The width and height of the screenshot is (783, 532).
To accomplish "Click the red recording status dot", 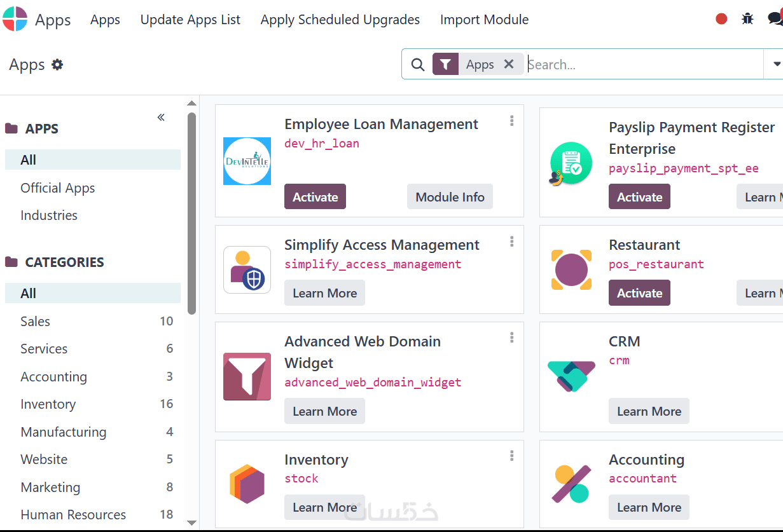I will [x=721, y=19].
